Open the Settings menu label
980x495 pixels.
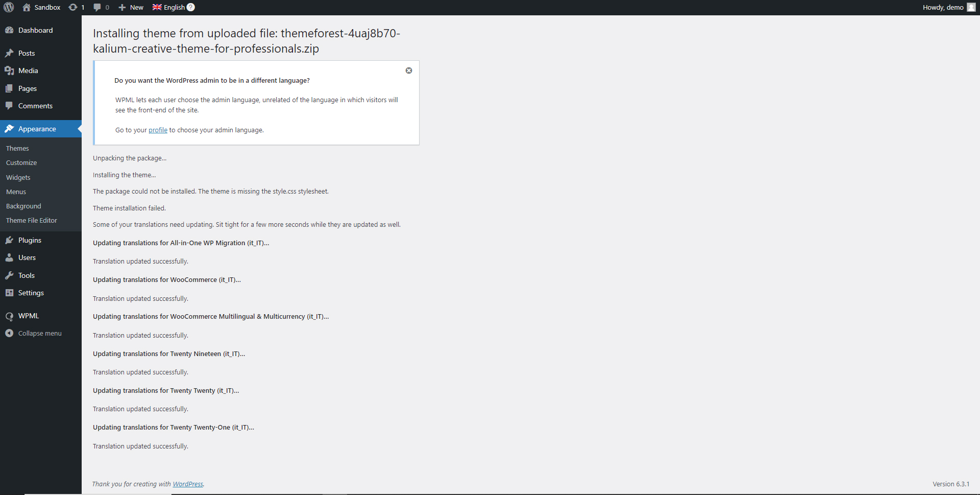(x=31, y=293)
